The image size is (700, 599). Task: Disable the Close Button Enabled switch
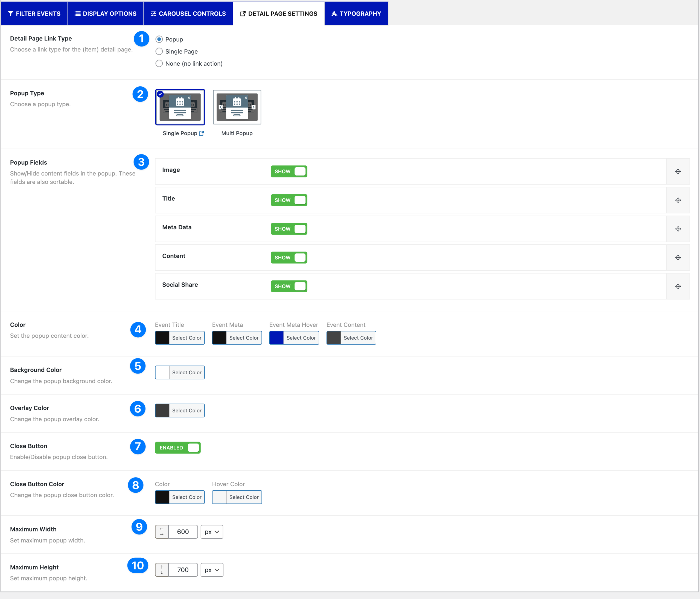tap(178, 447)
